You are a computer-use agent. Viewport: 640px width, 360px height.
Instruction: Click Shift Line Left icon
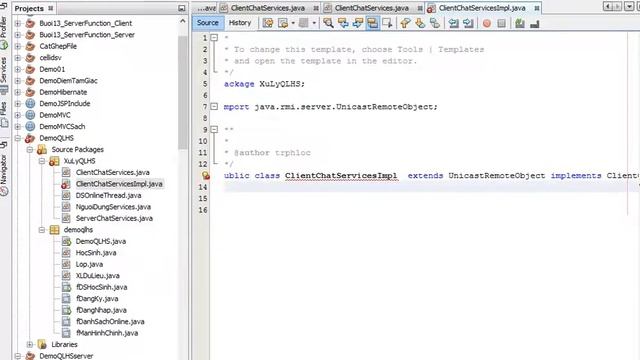tap(453, 23)
